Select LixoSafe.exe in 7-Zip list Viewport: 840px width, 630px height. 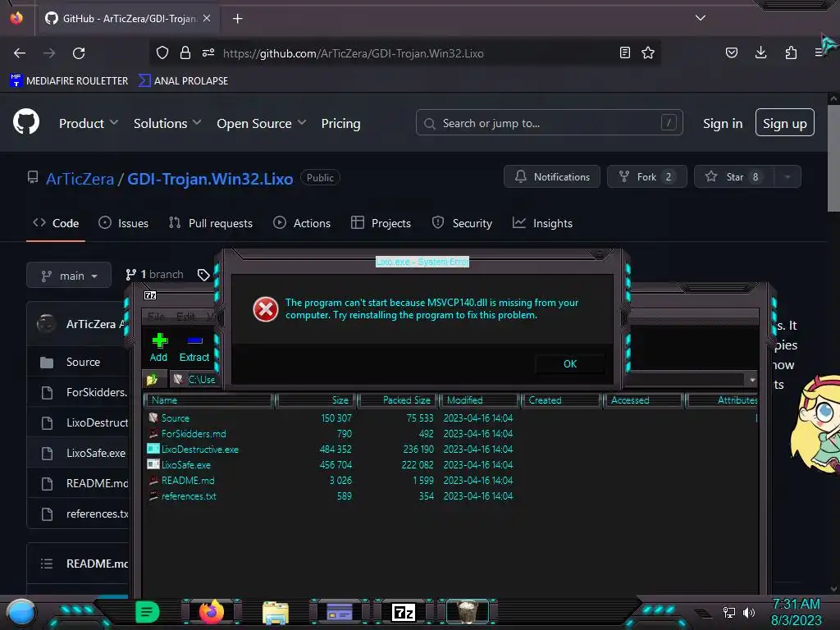click(186, 464)
